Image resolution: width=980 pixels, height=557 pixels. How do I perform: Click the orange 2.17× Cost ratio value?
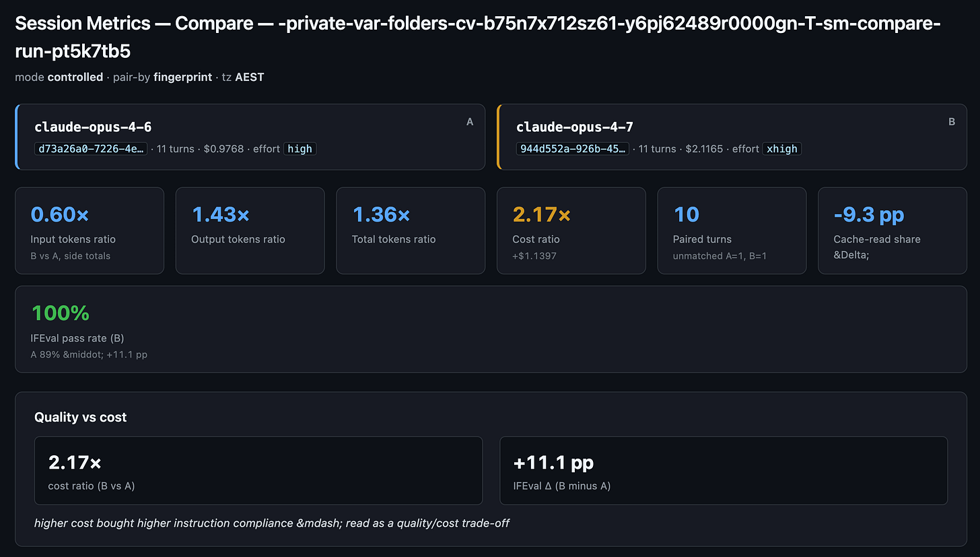[x=542, y=215]
